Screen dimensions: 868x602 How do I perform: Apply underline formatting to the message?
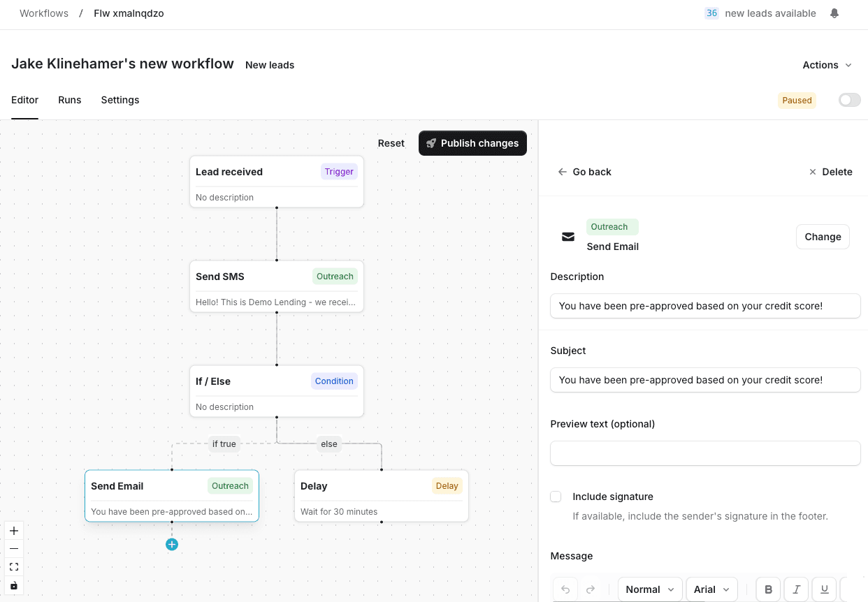pyautogui.click(x=824, y=589)
